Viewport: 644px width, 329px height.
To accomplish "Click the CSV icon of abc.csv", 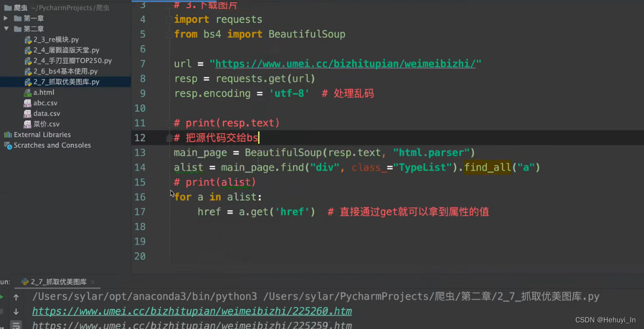I will tap(28, 103).
